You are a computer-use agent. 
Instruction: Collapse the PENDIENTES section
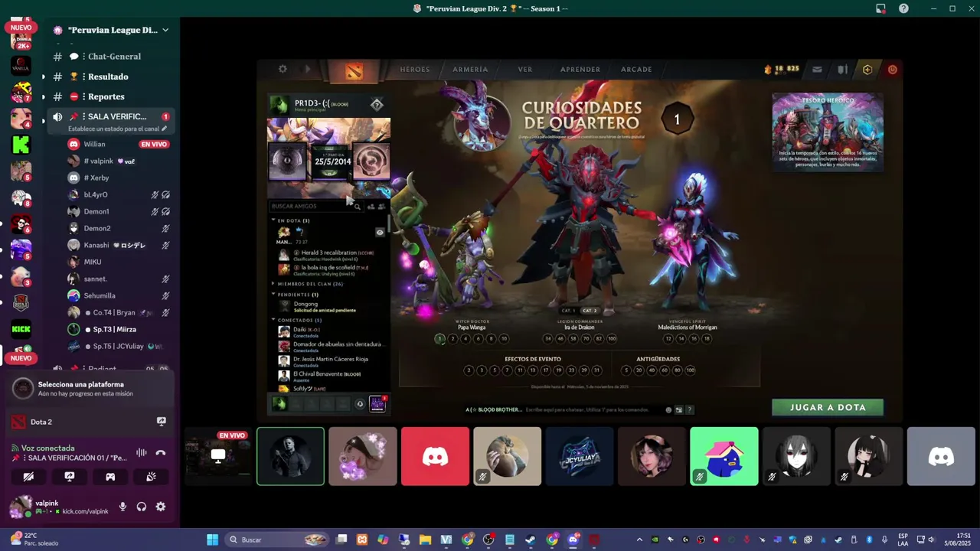coord(273,295)
